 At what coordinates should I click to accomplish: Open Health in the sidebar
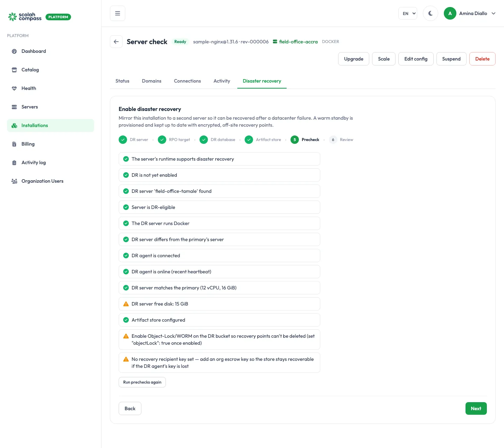(x=50, y=88)
